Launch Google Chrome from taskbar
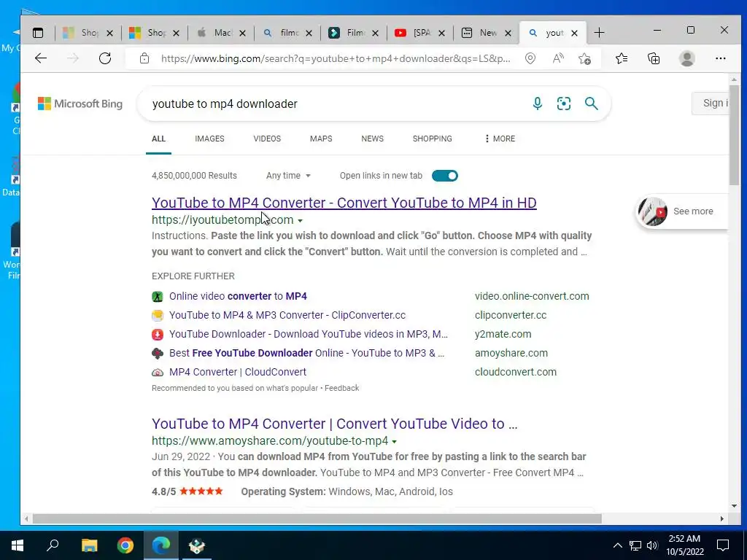The height and width of the screenshot is (560, 747). point(125,545)
